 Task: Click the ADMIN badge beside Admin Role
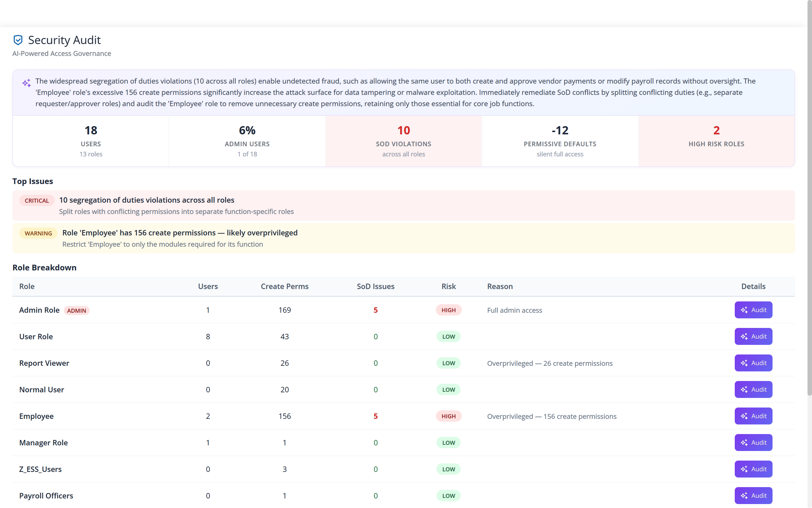(x=76, y=310)
